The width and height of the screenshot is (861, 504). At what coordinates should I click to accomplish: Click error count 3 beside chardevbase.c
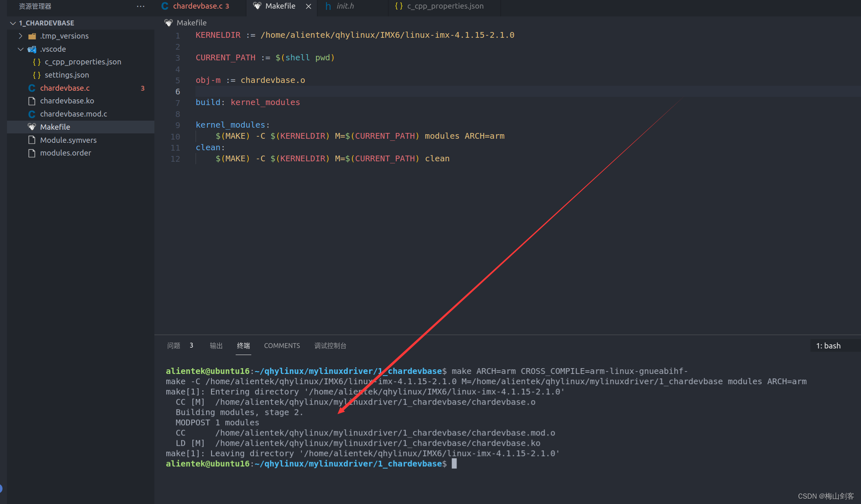coord(142,88)
